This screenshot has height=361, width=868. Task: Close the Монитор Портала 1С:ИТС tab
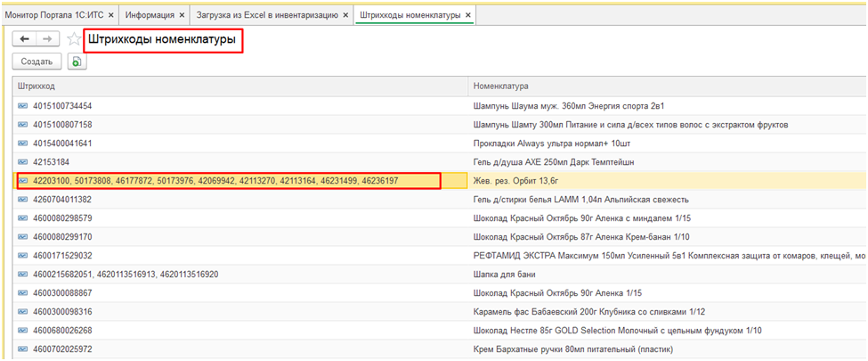[111, 15]
